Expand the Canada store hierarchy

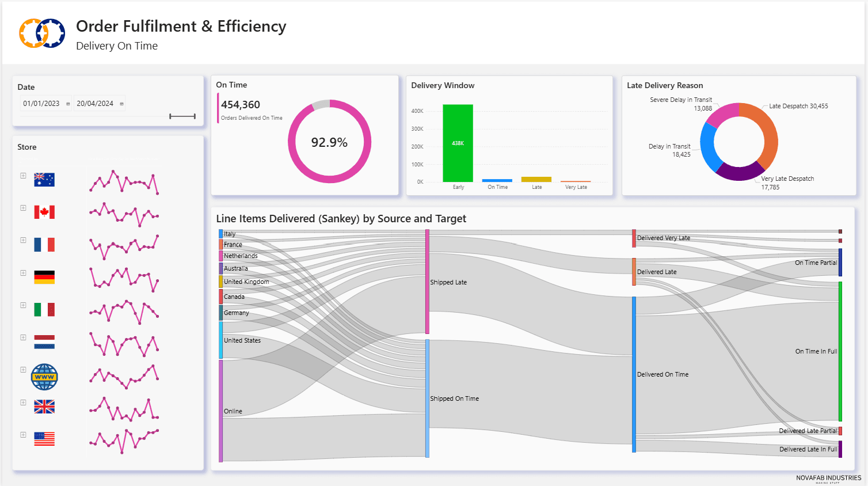pos(23,208)
